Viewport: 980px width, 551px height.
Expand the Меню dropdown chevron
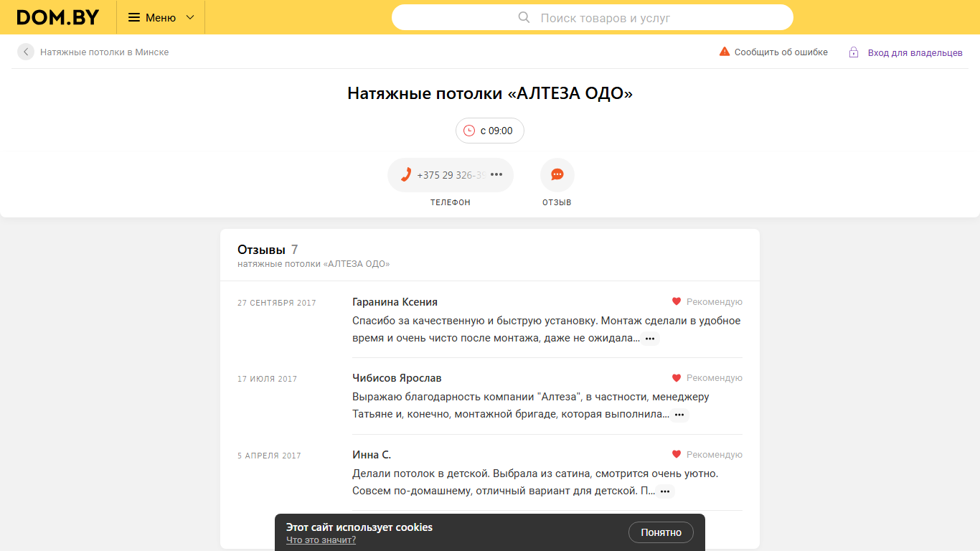click(x=190, y=17)
